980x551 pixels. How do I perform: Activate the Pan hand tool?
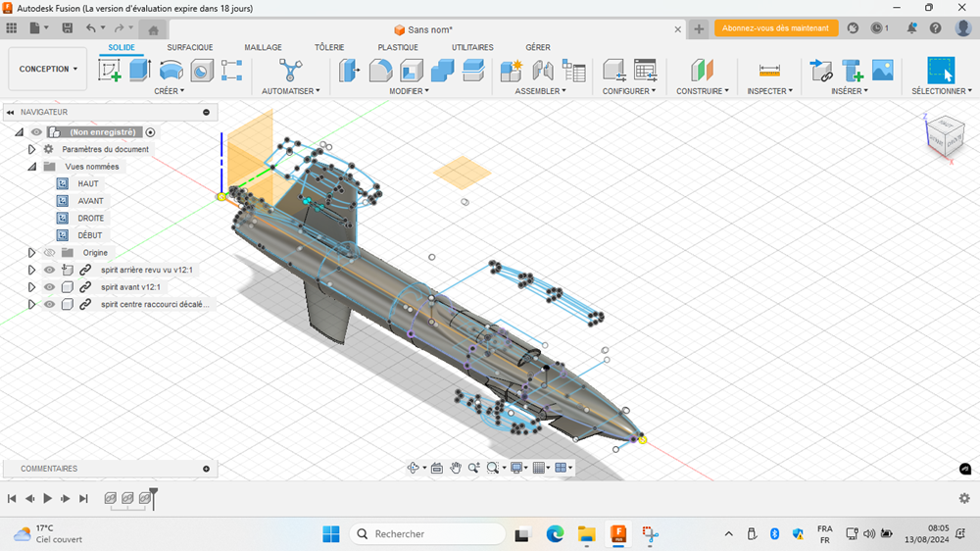(456, 469)
